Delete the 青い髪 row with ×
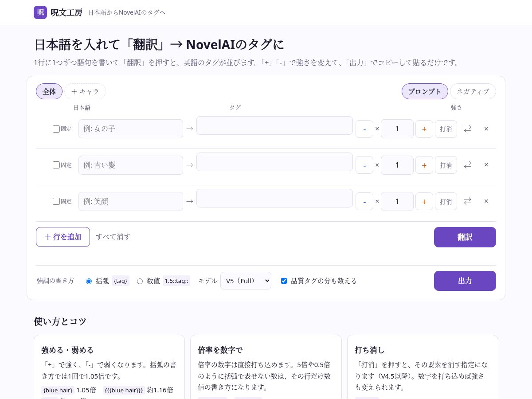 tap(486, 165)
